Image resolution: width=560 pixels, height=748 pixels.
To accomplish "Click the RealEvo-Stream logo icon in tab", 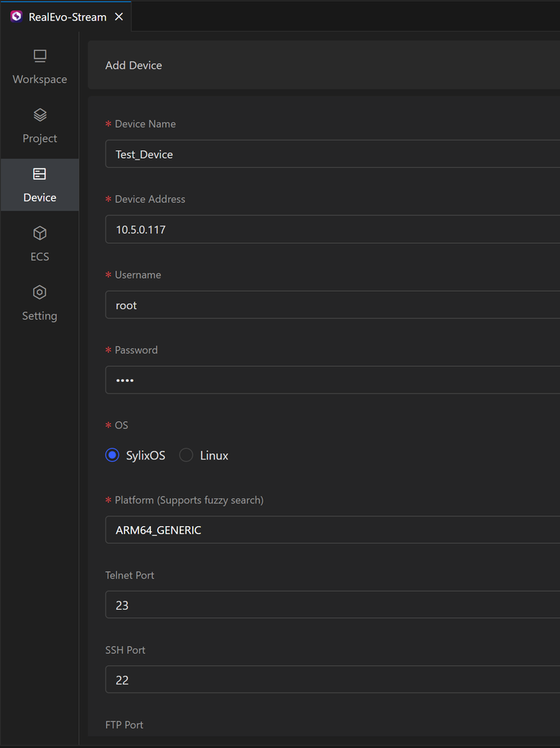I will (x=17, y=17).
